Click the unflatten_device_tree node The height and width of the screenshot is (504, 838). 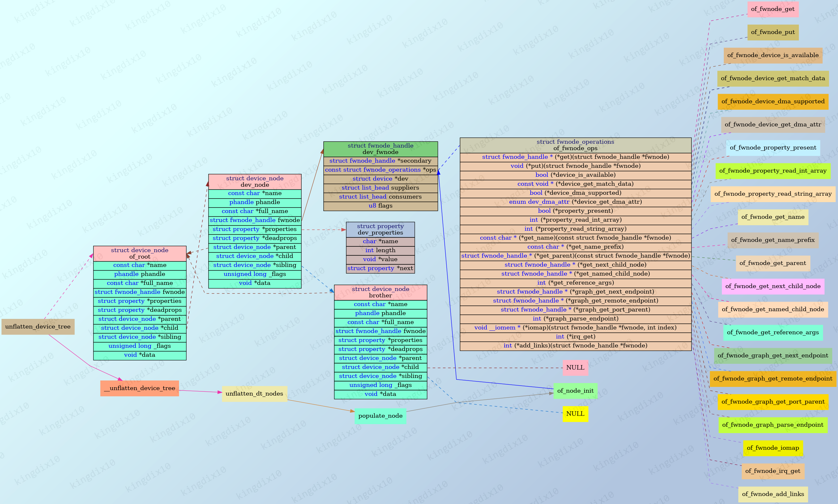[38, 327]
